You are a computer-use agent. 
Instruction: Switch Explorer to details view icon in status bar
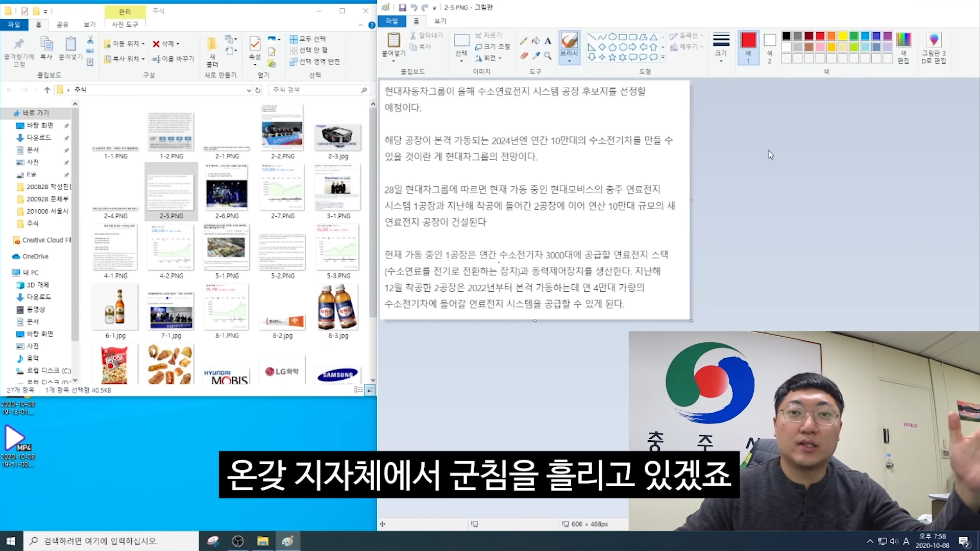[358, 390]
